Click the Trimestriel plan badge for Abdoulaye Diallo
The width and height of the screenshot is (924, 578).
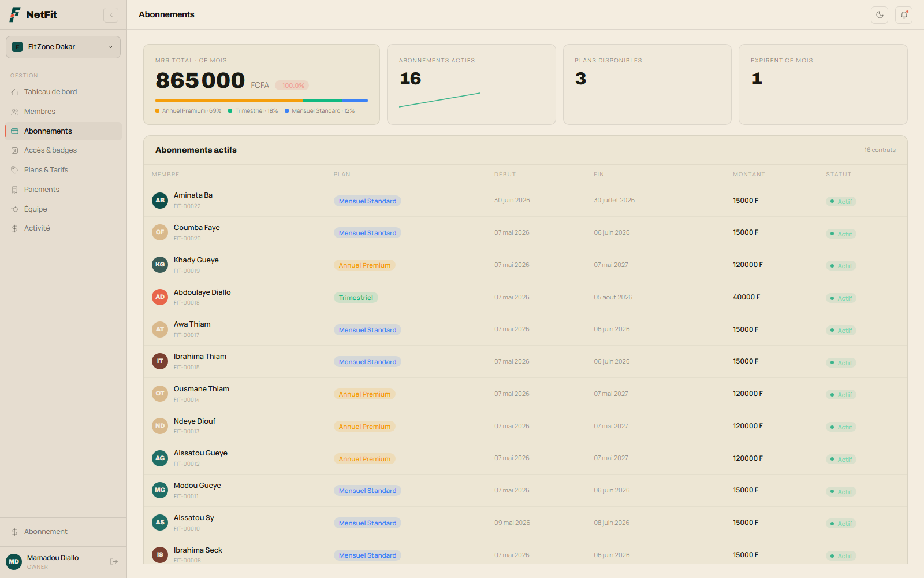tap(356, 298)
